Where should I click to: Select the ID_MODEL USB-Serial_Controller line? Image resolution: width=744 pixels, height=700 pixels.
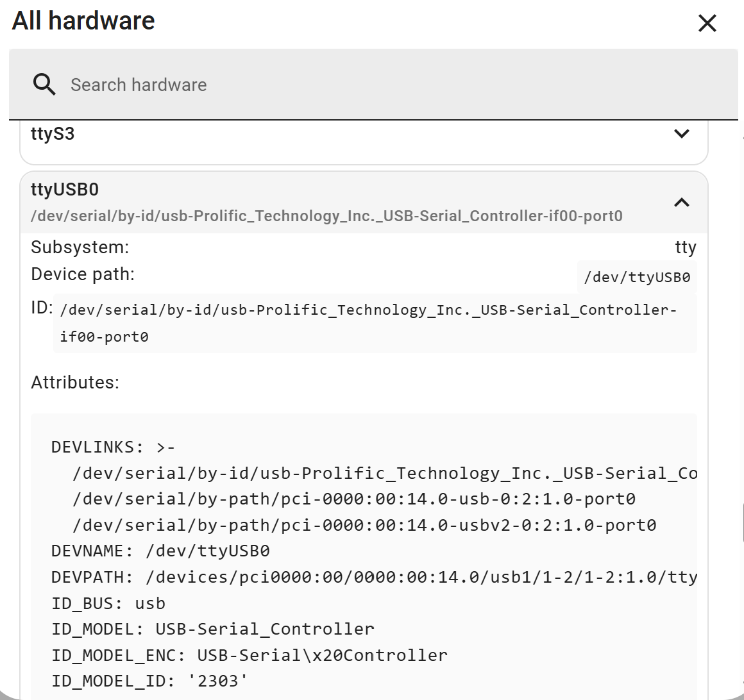click(x=212, y=629)
